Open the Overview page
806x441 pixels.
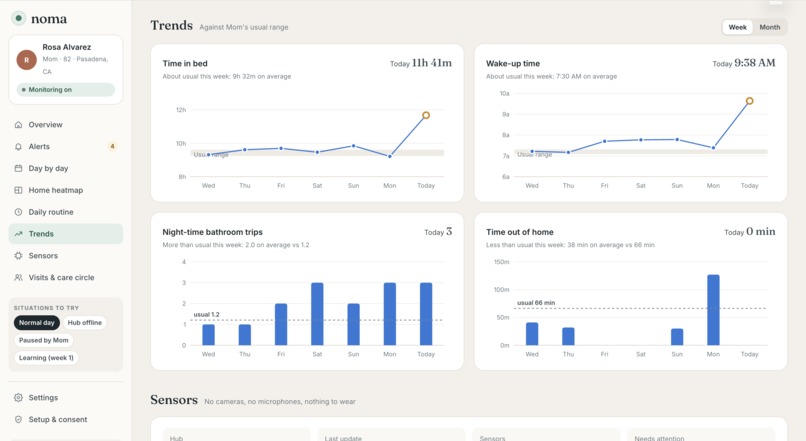66,125
